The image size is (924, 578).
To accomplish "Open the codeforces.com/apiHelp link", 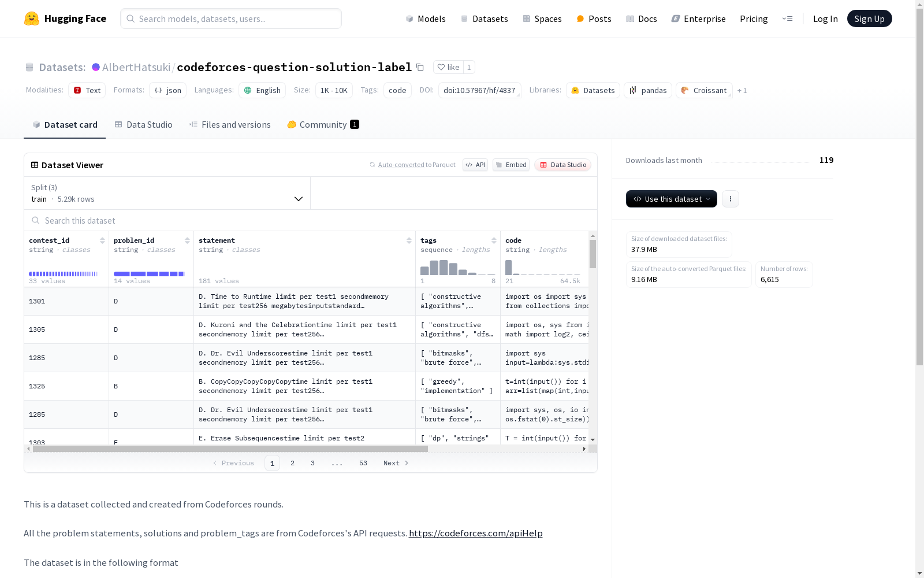I will tap(475, 533).
